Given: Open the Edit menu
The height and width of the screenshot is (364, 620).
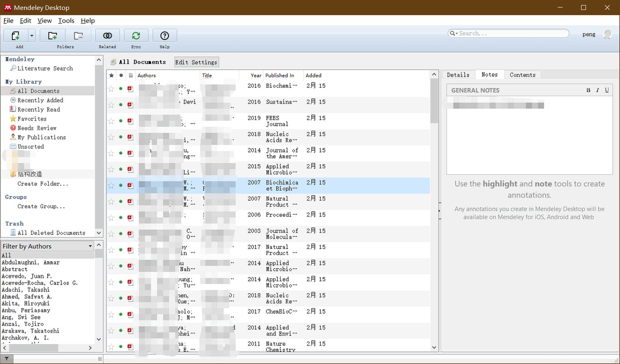Looking at the screenshot, I should [25, 20].
